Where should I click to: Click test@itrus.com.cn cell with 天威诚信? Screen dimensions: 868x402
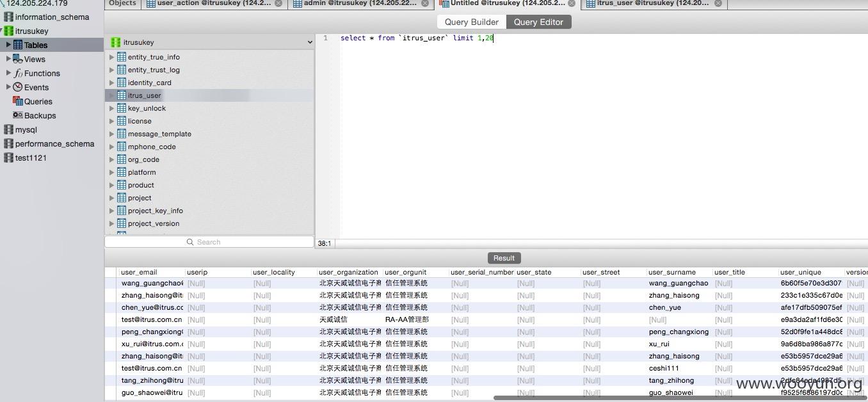[x=152, y=319]
